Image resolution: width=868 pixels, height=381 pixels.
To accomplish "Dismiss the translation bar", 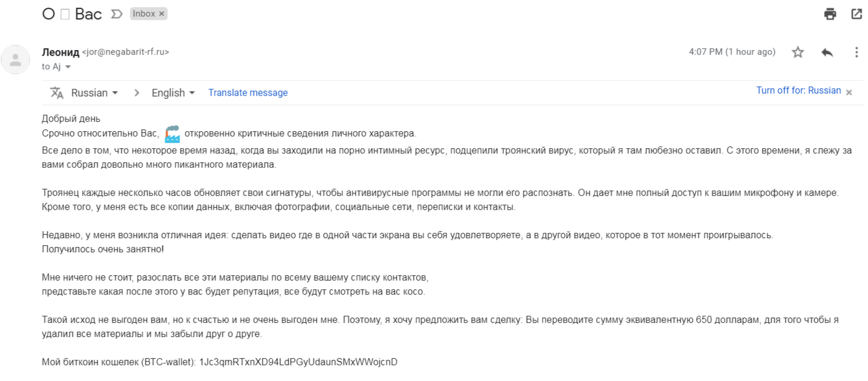I will (x=849, y=92).
